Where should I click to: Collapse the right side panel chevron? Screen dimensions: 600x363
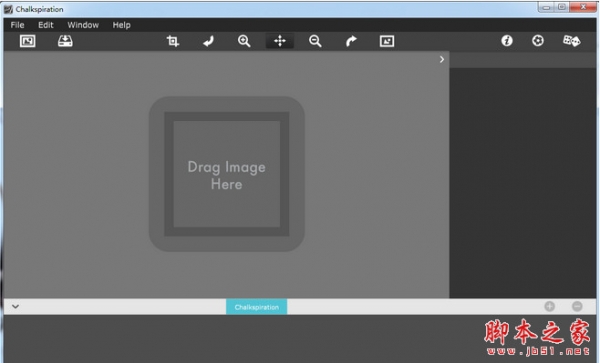[442, 59]
